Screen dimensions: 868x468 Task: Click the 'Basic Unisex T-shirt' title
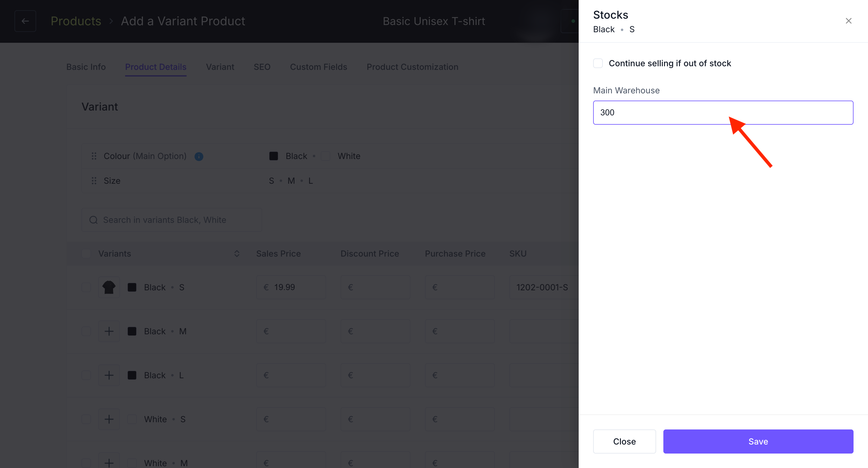(434, 21)
